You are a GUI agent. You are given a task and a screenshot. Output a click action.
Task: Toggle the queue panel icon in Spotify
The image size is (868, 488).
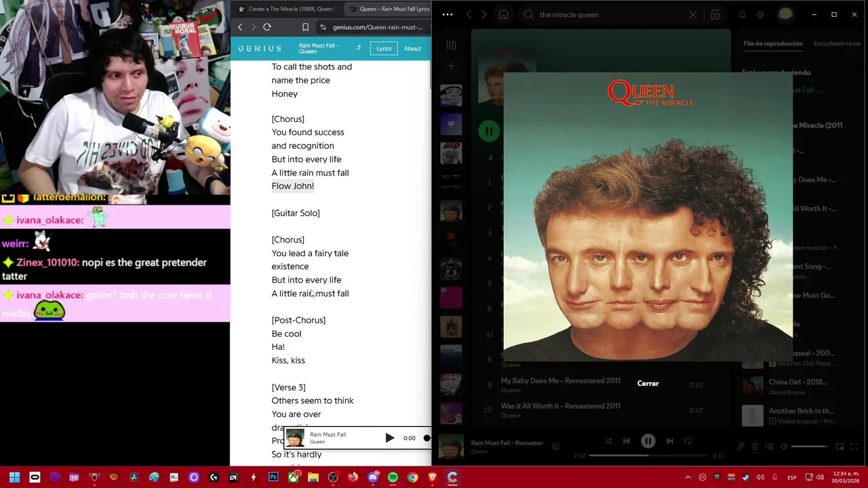(x=755, y=447)
